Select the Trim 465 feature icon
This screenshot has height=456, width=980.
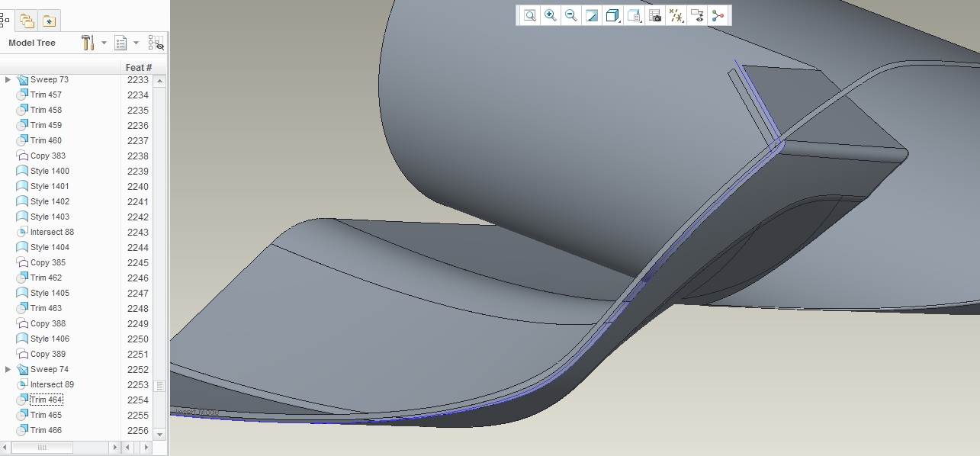point(22,415)
